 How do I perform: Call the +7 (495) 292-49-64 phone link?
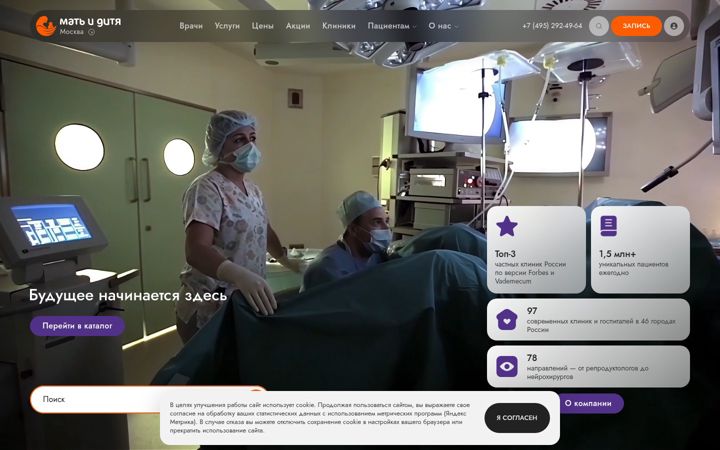click(x=552, y=26)
